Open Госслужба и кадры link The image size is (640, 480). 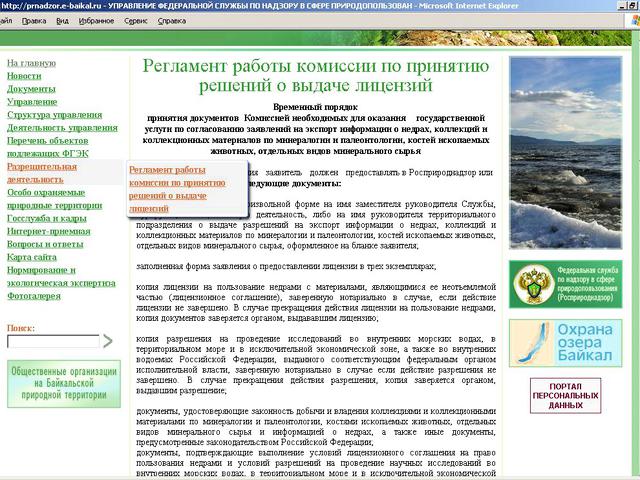pos(47,218)
